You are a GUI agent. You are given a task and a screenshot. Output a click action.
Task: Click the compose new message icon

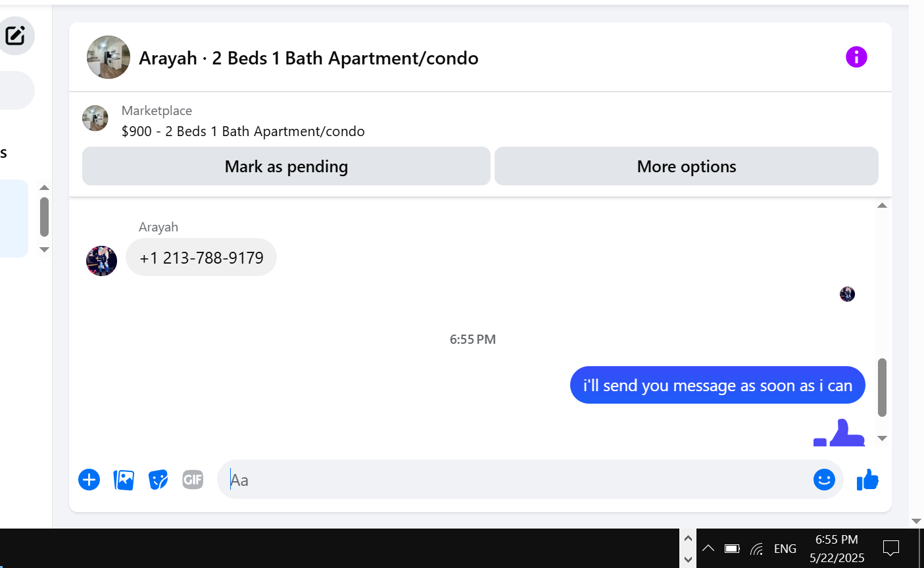[x=15, y=35]
